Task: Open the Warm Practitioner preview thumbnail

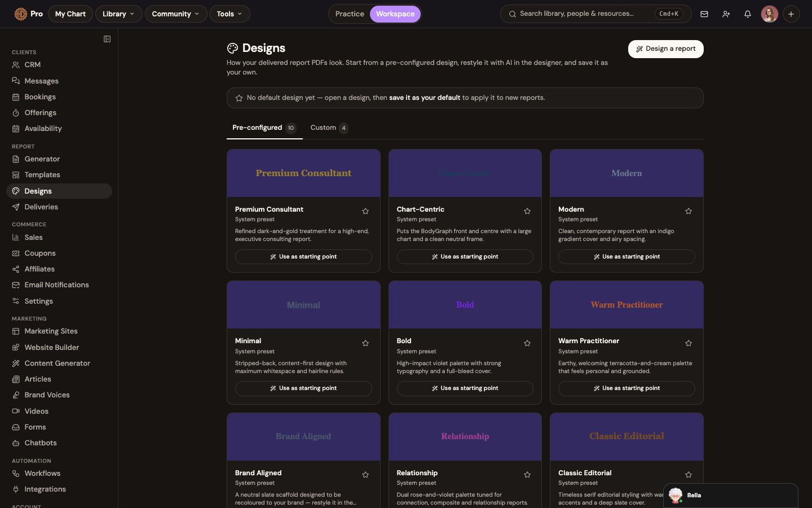Action: (626, 305)
